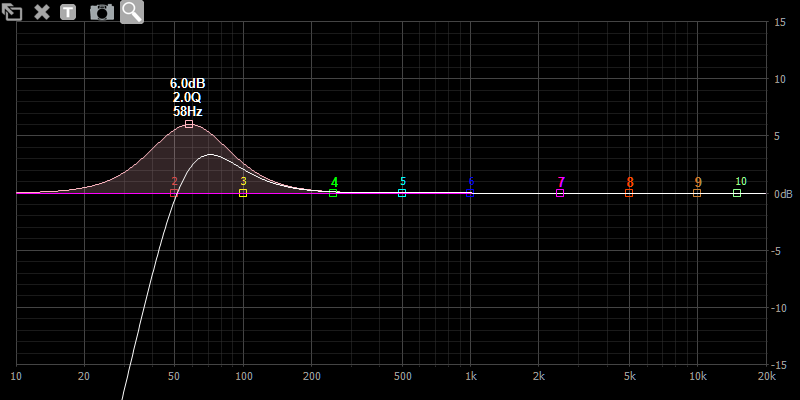Viewport: 800px width, 400px height.
Task: Select red filter 2 handle at 50 Hz
Action: coord(174,193)
